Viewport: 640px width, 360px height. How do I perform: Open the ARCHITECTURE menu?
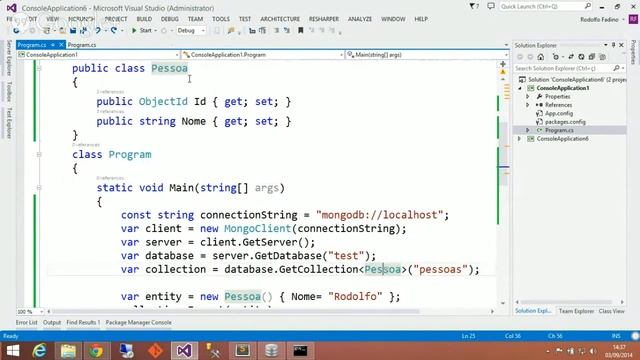click(280, 19)
